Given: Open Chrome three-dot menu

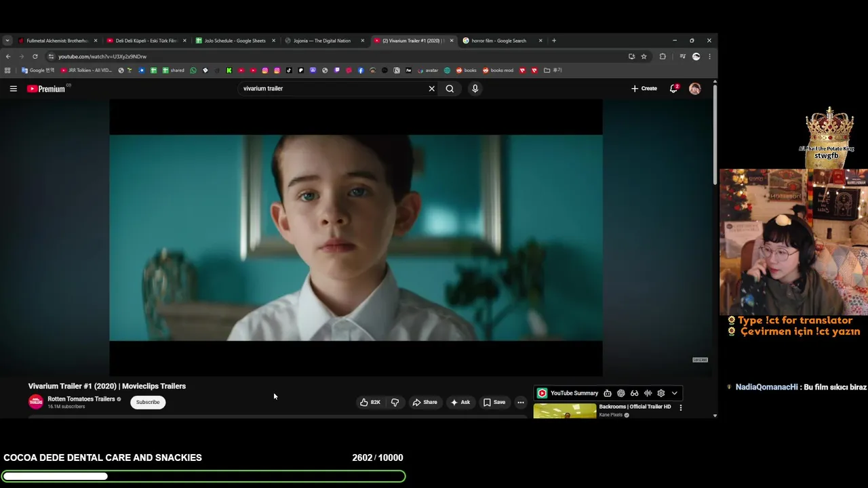Looking at the screenshot, I should [x=709, y=56].
